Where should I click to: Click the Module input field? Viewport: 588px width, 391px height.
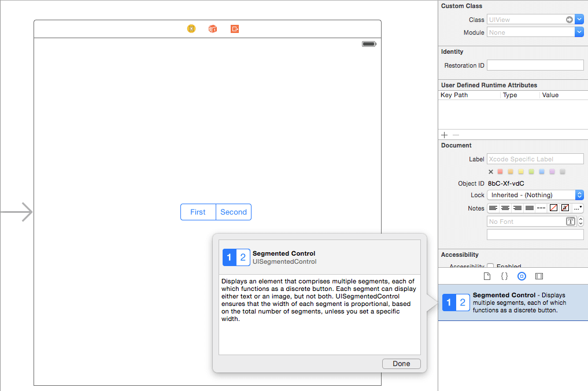(x=531, y=32)
